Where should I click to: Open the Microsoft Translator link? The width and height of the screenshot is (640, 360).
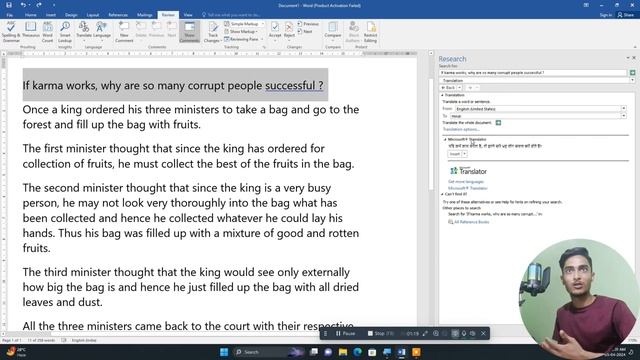click(x=468, y=188)
